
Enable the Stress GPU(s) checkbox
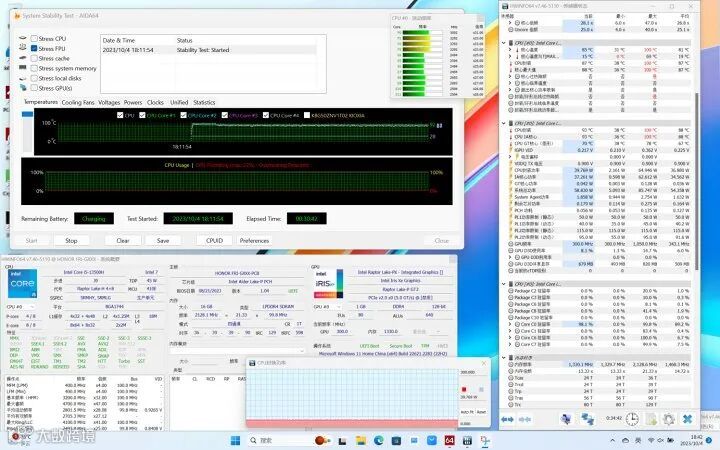click(x=34, y=88)
